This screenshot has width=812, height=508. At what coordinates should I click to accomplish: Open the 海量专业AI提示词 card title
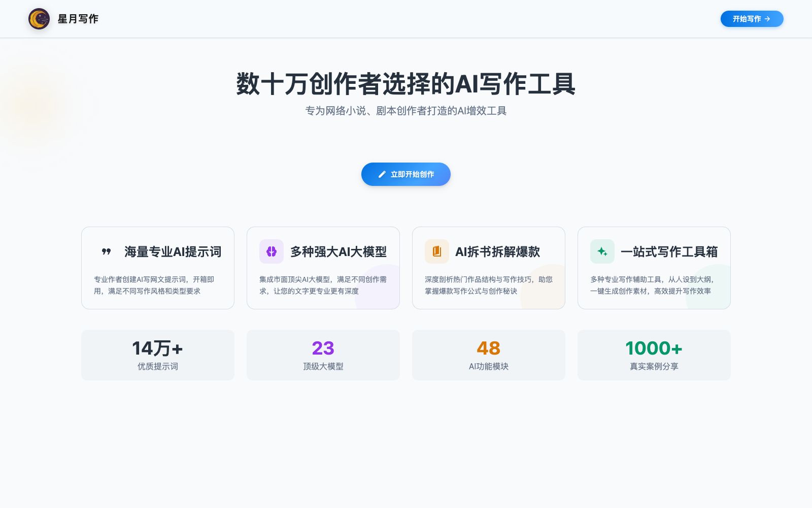(173, 251)
